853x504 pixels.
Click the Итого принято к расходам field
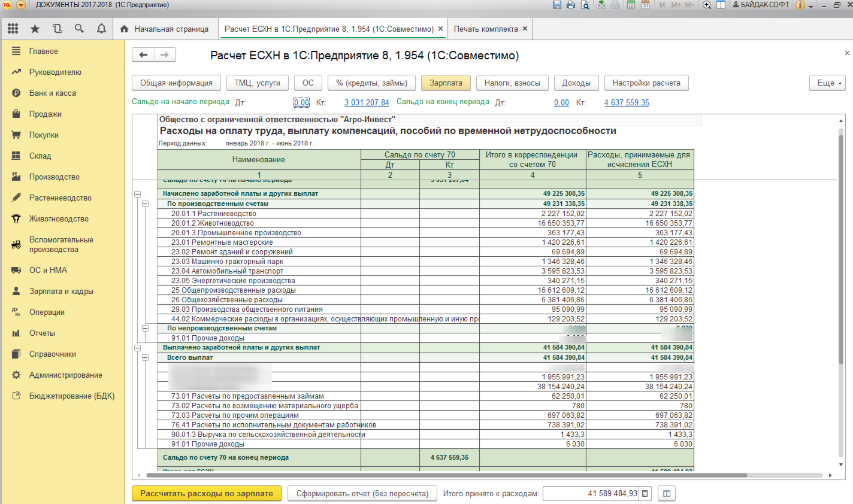(x=591, y=494)
